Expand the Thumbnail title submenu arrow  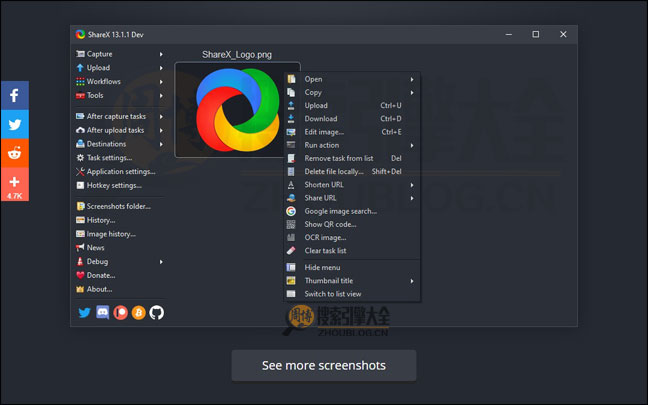point(412,281)
